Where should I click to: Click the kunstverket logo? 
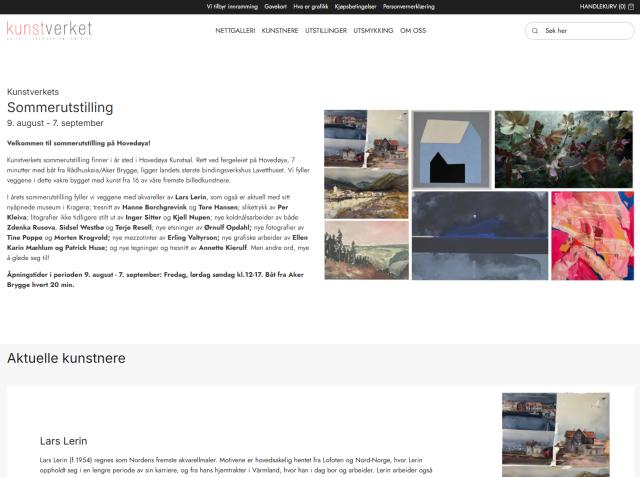pyautogui.click(x=49, y=30)
